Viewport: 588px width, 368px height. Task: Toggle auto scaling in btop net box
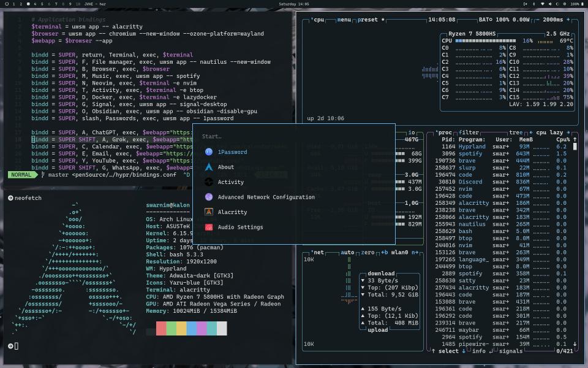click(x=347, y=252)
